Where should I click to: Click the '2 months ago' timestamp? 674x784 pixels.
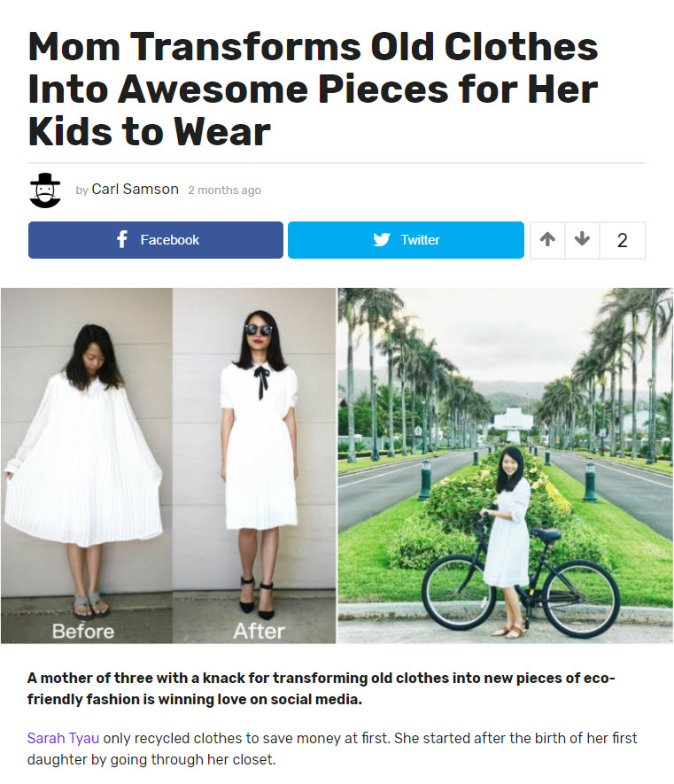(224, 190)
